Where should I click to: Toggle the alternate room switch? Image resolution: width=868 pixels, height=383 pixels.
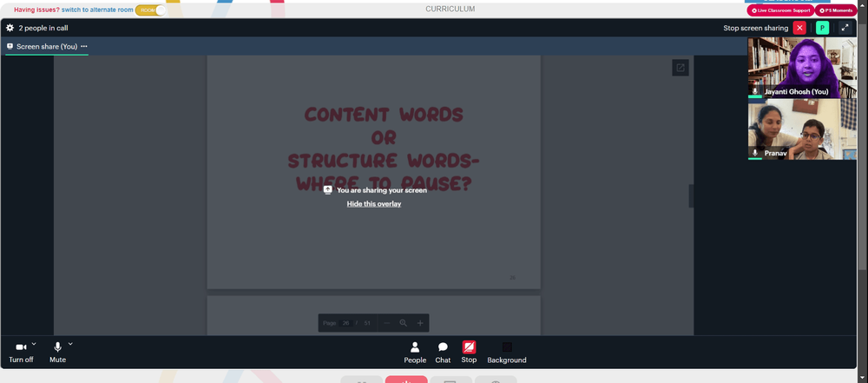(150, 10)
